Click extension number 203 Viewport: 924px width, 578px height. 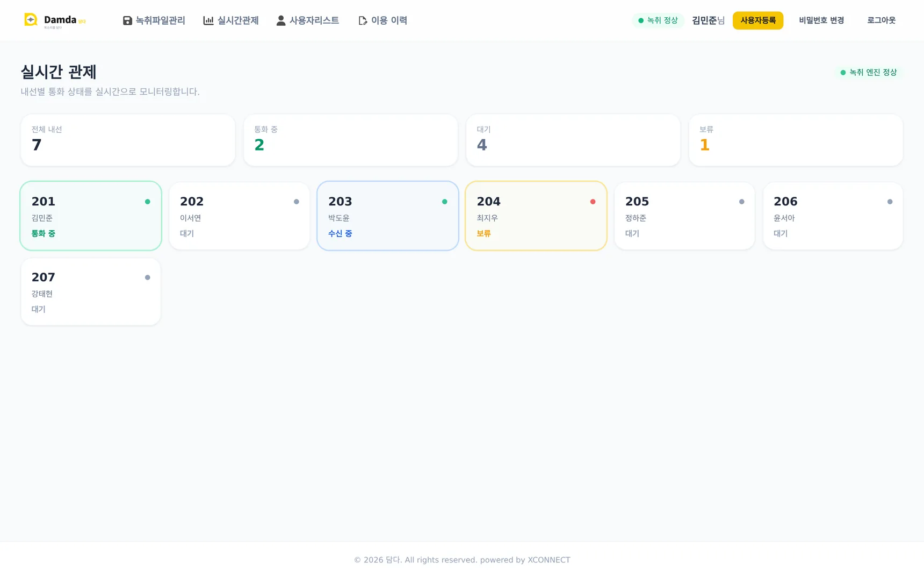(340, 202)
